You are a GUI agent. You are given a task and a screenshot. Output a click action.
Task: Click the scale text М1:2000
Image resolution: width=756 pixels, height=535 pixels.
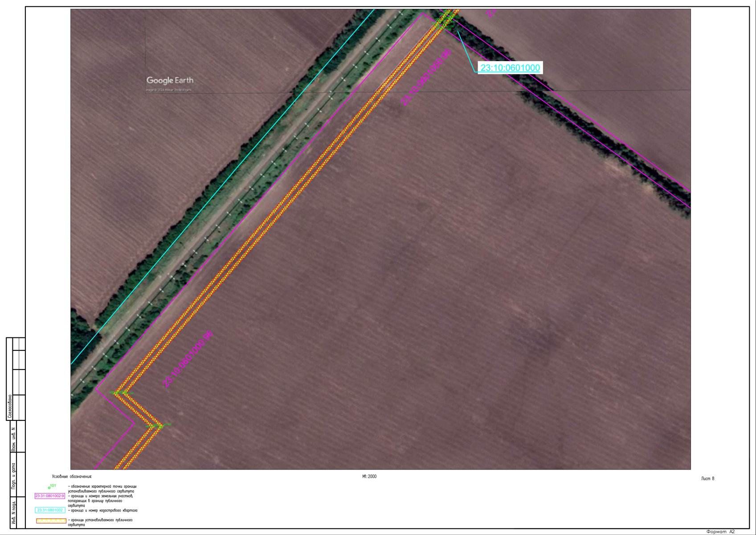pyautogui.click(x=369, y=477)
